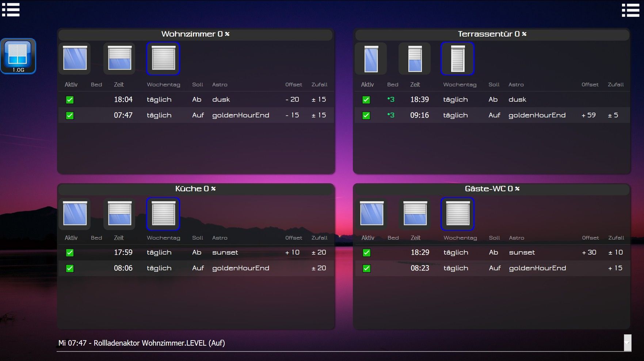The width and height of the screenshot is (644, 361).
Task: Click Terrassentür offset value + 59
Action: 588,115
